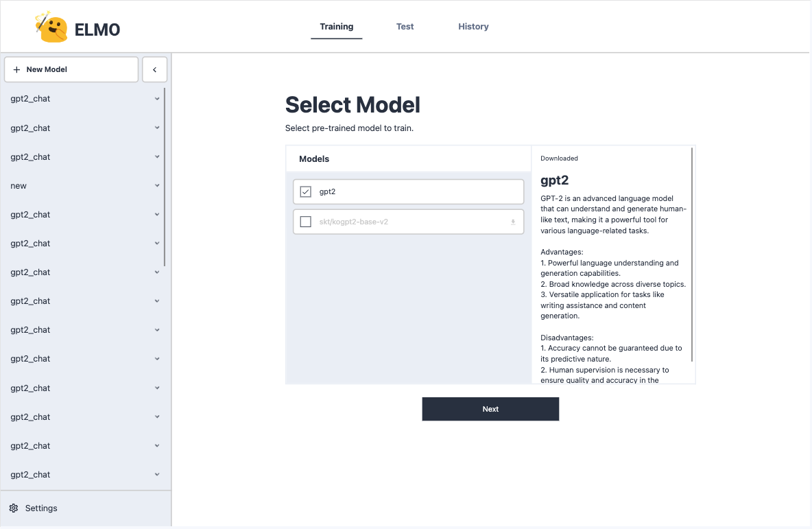The width and height of the screenshot is (812, 529).
Task: Switch to the History tab
Action: point(473,26)
